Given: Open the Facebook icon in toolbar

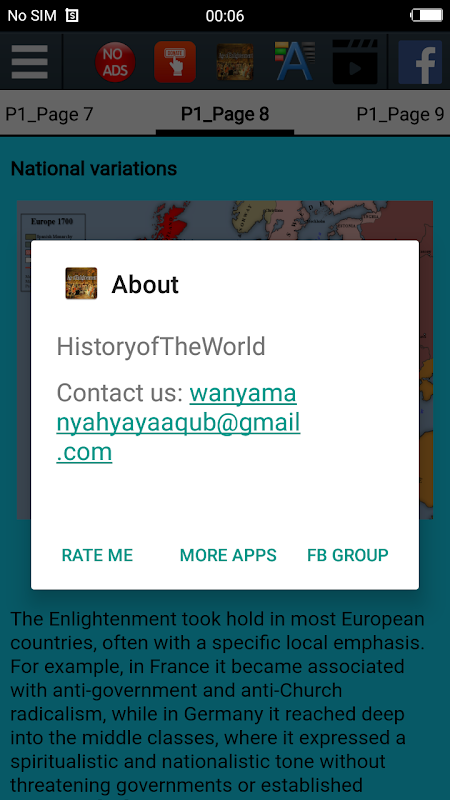Looking at the screenshot, I should (420, 62).
